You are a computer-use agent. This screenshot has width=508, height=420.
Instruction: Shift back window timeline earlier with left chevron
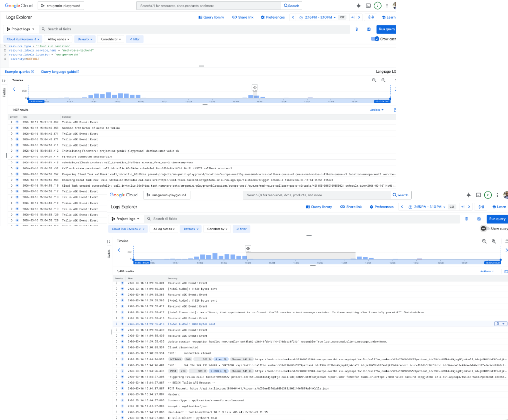(x=14, y=89)
